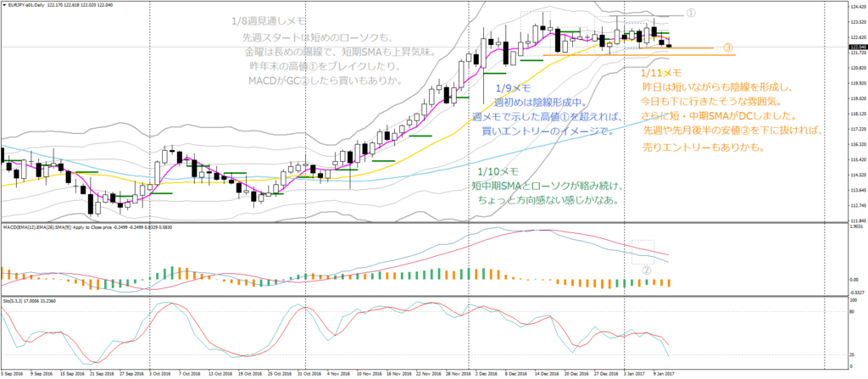Click the line MACDがGC②したら買いもありか
This screenshot has height=379, width=868.
point(325,81)
